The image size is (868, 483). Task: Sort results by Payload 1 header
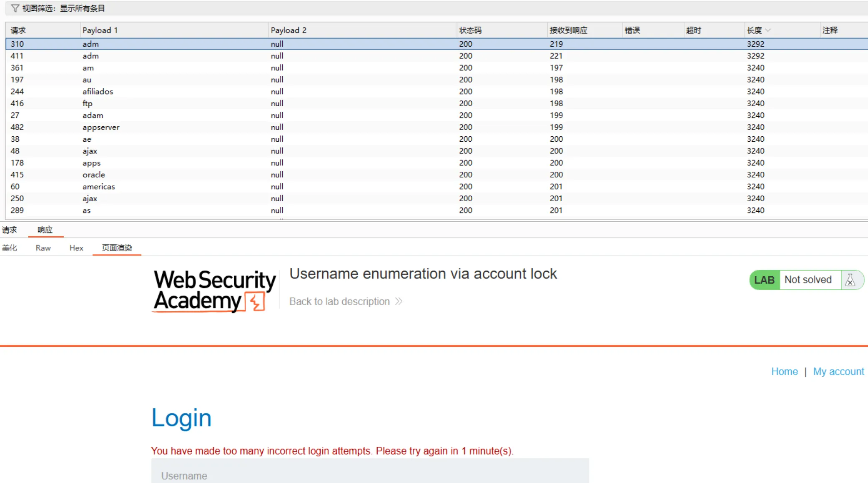100,30
